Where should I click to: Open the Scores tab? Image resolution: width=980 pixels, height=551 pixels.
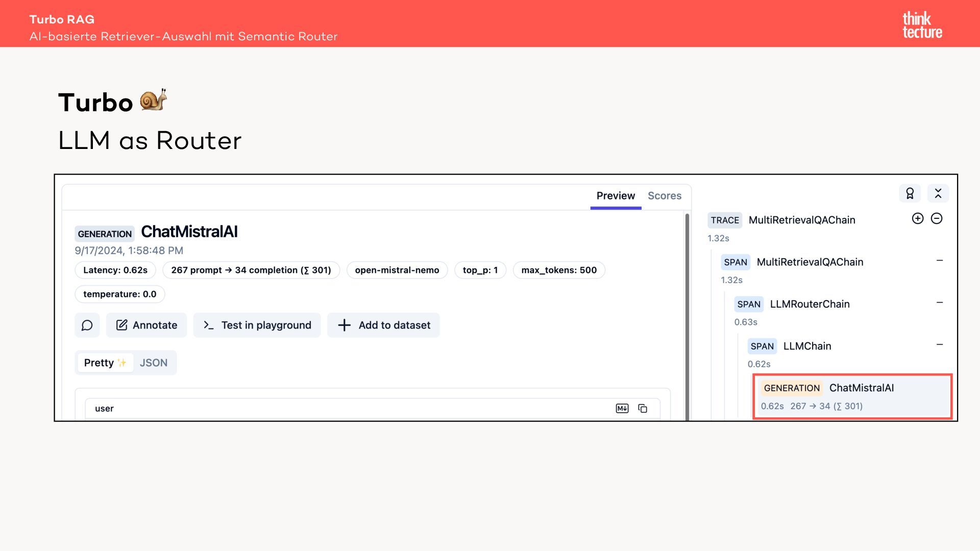(665, 196)
